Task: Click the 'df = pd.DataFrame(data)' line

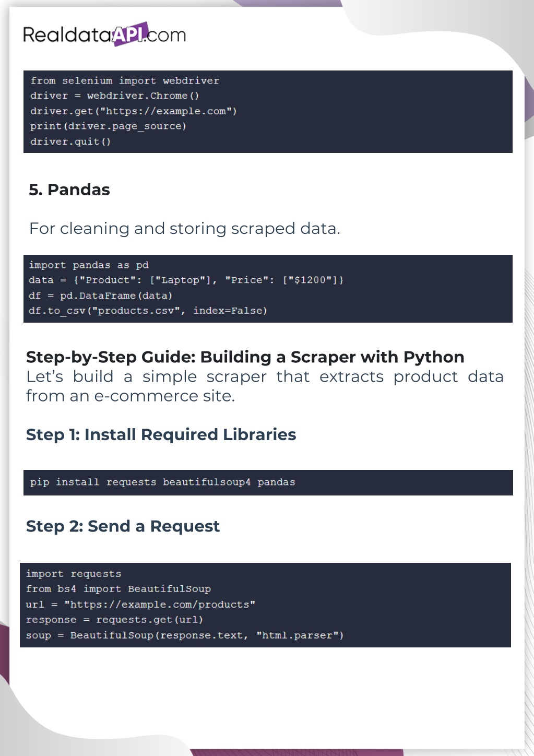Action: [x=100, y=296]
